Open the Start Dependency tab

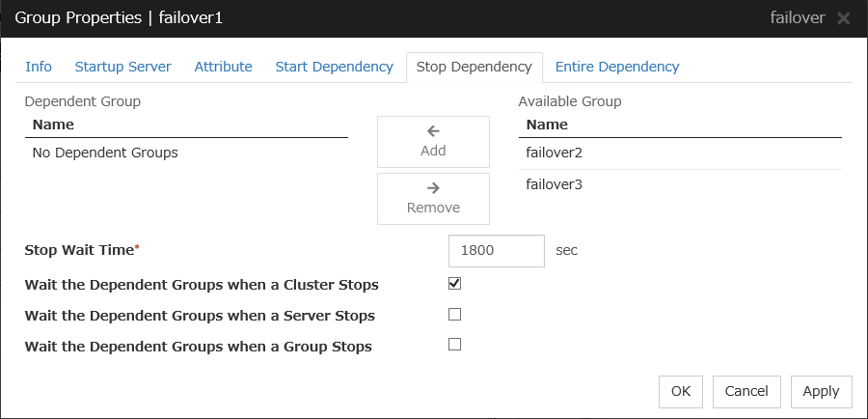(x=334, y=67)
